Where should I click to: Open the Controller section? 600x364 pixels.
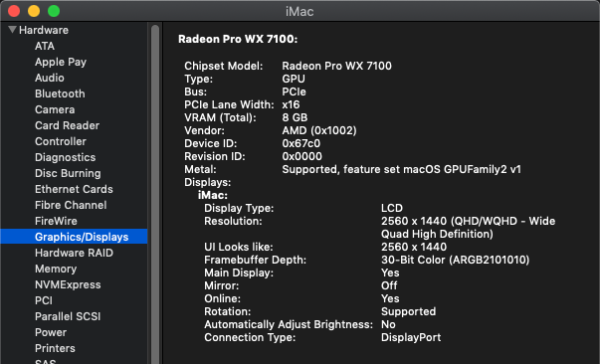(61, 141)
